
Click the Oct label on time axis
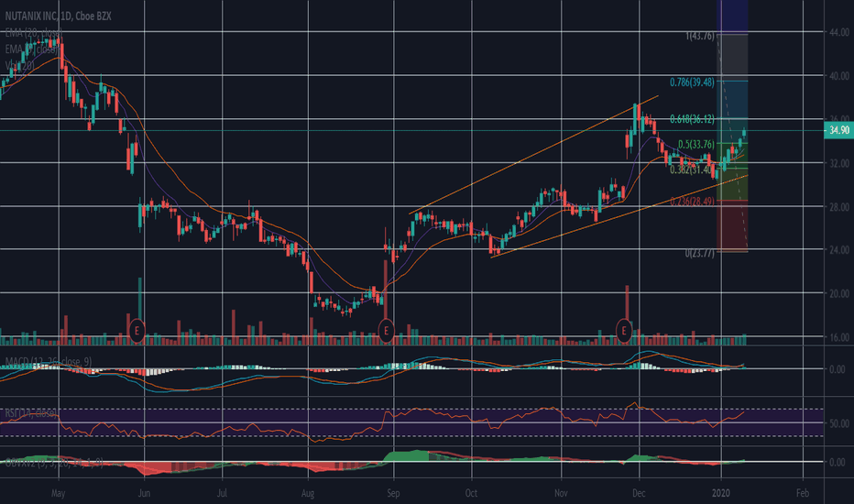[471, 493]
